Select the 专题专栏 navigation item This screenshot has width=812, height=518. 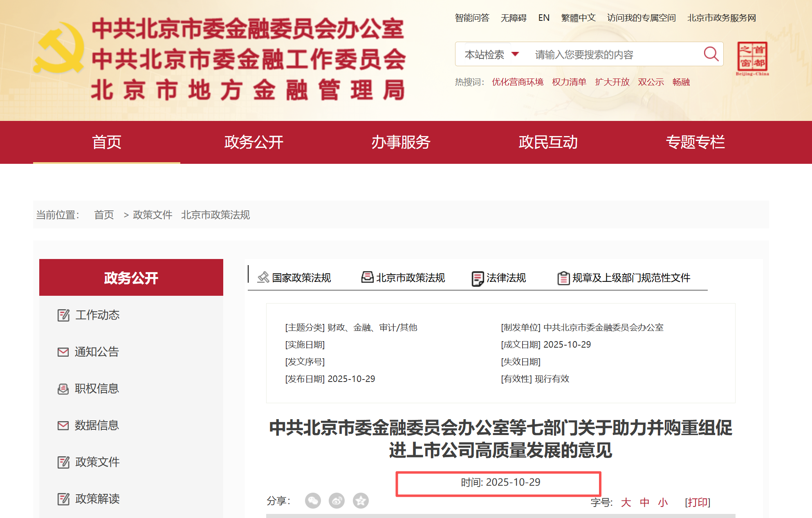pos(696,142)
